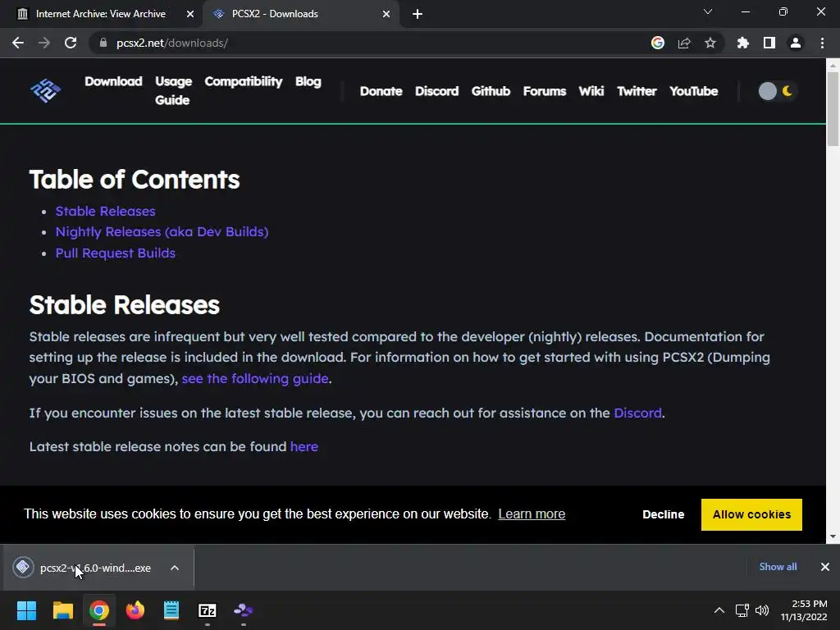840x630 pixels.
Task: Jump to Nightly Releases (aka Dev Builds)
Action: (162, 232)
